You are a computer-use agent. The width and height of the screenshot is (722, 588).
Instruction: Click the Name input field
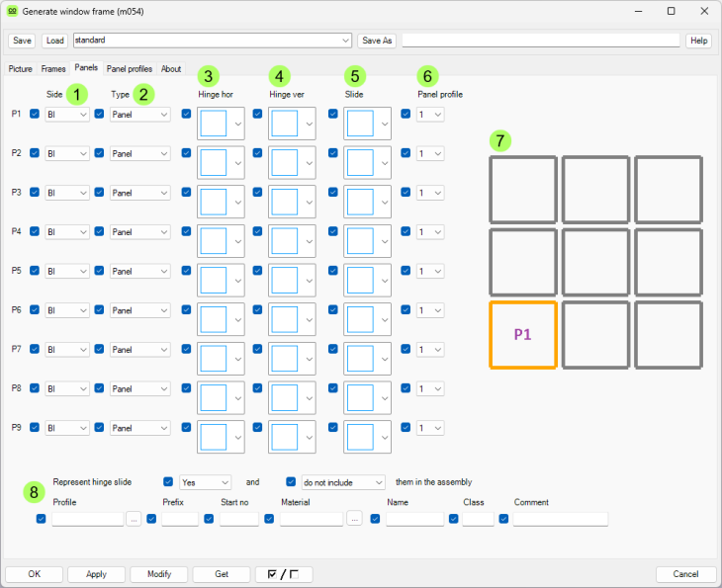click(x=414, y=519)
